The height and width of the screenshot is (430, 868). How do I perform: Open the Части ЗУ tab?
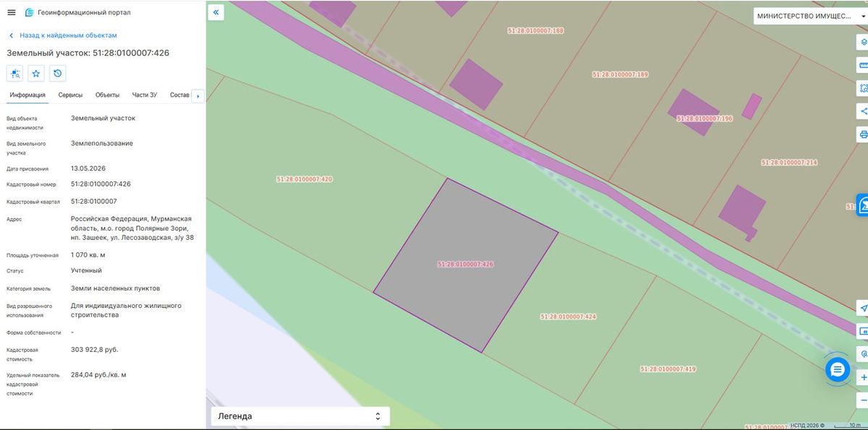145,95
